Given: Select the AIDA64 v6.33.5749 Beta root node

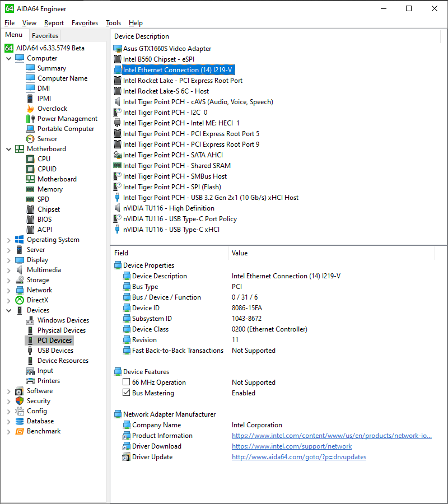Looking at the screenshot, I should (50, 48).
